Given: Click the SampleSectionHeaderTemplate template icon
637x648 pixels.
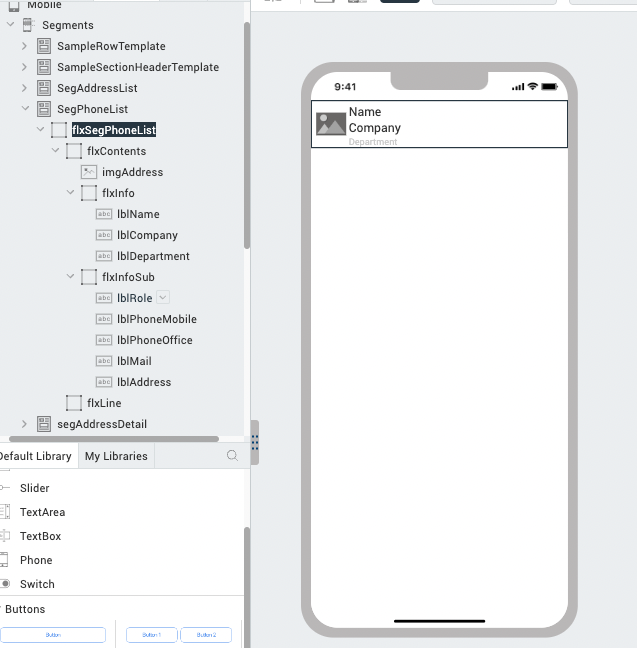Looking at the screenshot, I should (44, 67).
